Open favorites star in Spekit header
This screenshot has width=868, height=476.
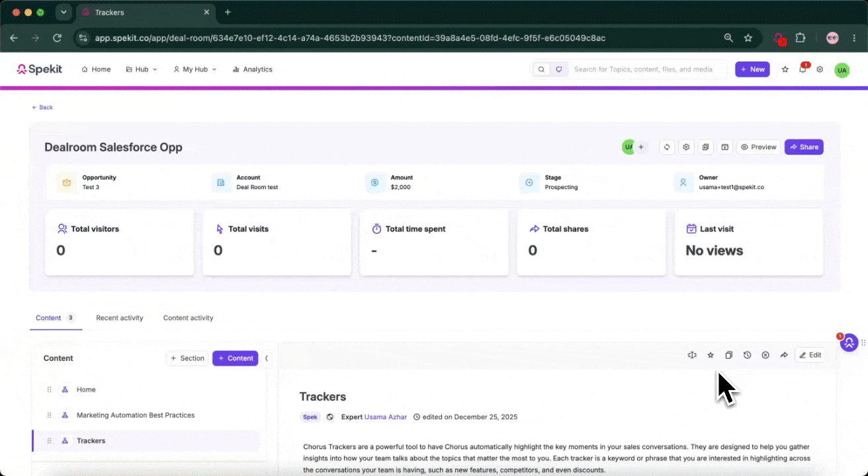tap(785, 69)
